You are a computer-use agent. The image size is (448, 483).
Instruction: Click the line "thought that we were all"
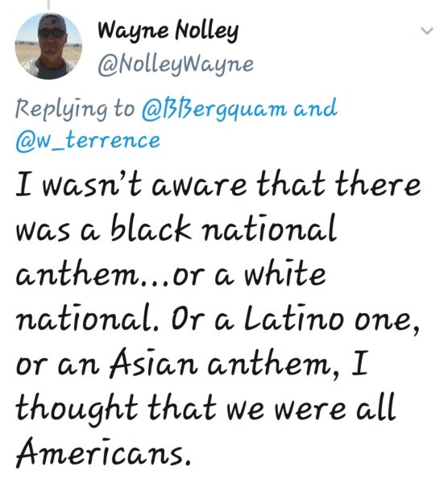206,407
